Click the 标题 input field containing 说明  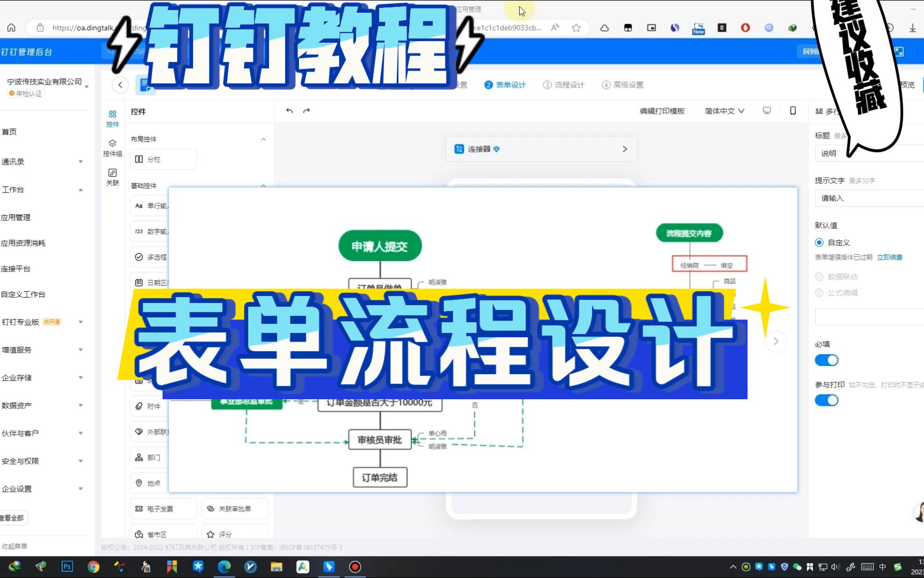[869, 154]
